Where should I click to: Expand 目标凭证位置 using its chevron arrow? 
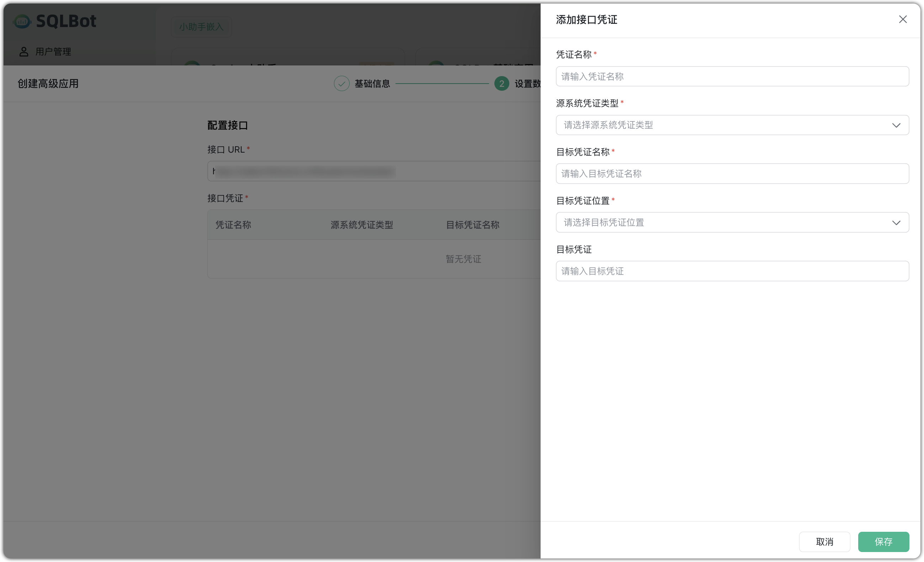click(896, 222)
